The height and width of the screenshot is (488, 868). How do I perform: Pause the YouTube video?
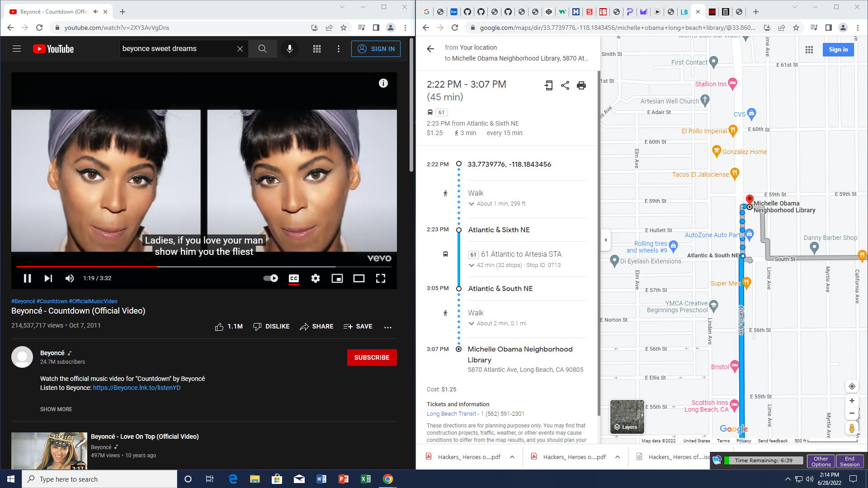coord(27,278)
